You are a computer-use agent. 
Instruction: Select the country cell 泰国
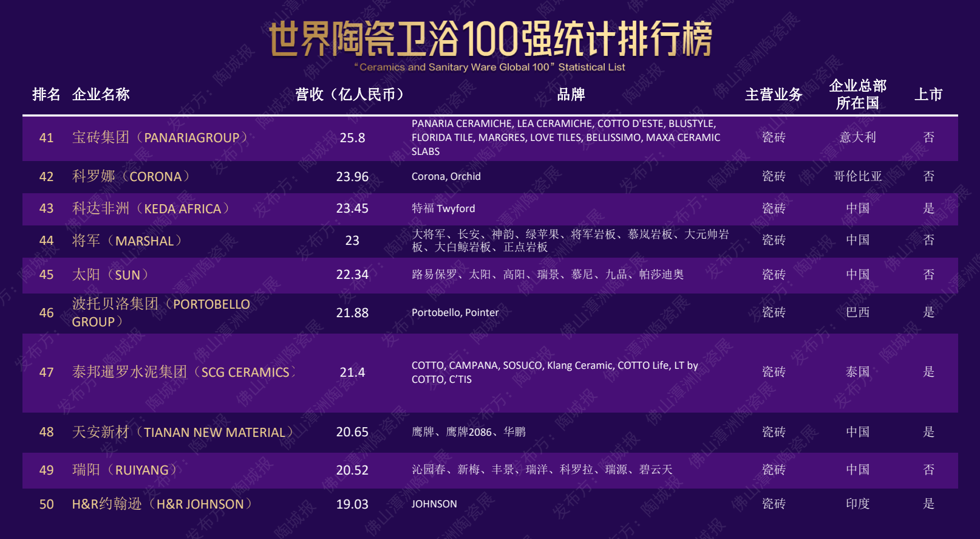pos(857,372)
